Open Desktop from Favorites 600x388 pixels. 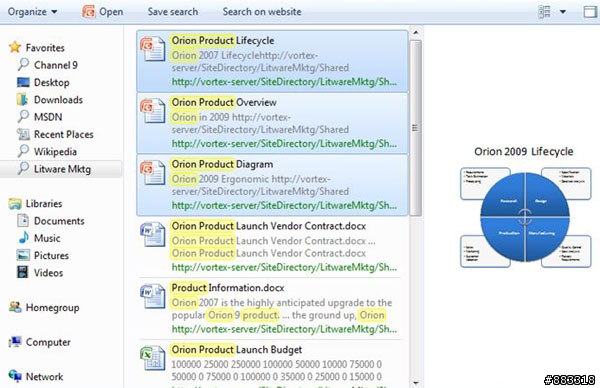[52, 82]
